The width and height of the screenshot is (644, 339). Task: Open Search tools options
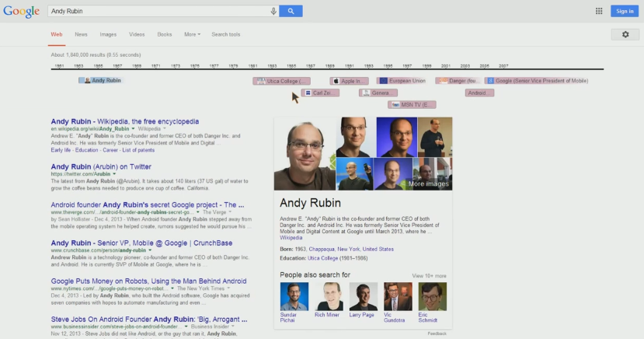point(226,34)
